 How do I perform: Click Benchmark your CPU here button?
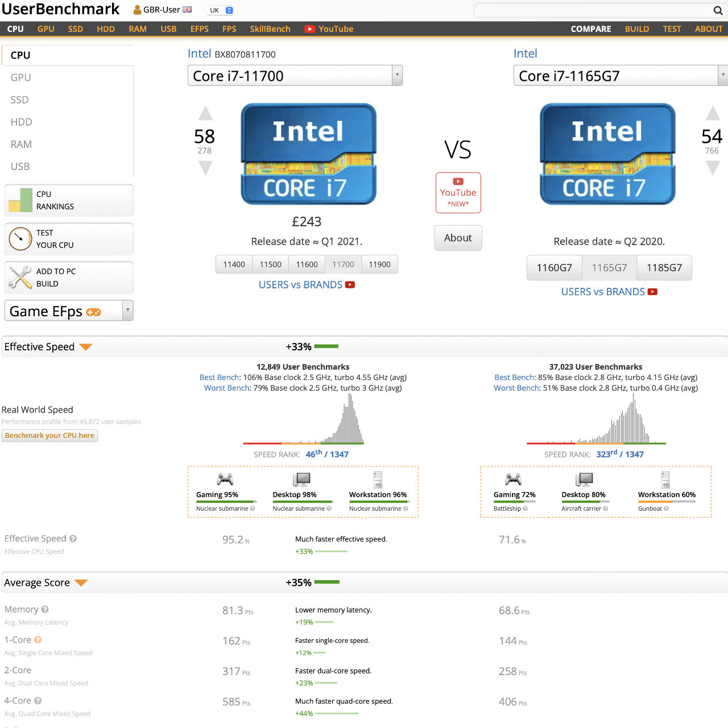49,436
